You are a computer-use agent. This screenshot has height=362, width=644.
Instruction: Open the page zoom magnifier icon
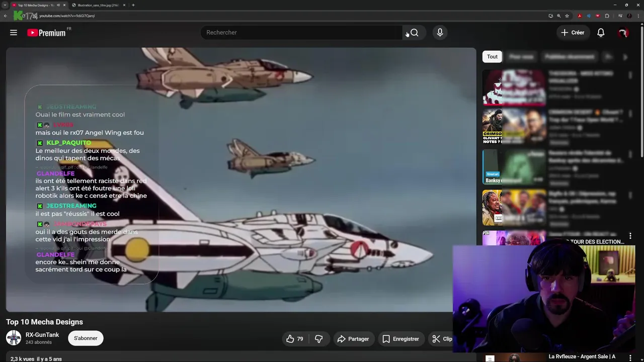pos(559,16)
